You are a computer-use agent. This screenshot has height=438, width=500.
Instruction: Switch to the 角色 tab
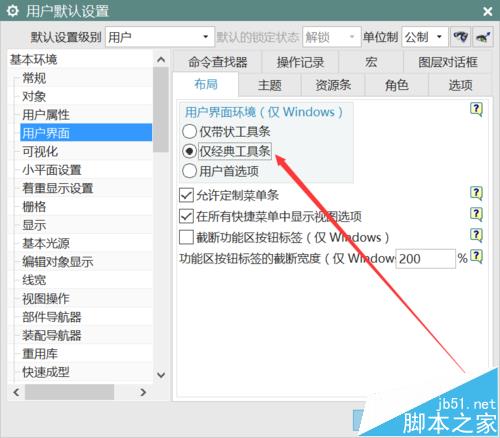click(396, 85)
